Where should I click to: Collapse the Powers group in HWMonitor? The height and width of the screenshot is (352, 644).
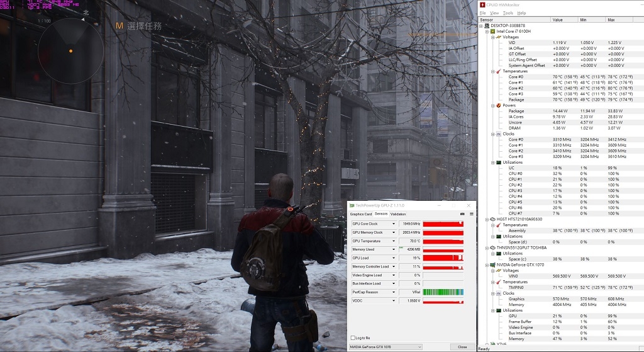493,106
